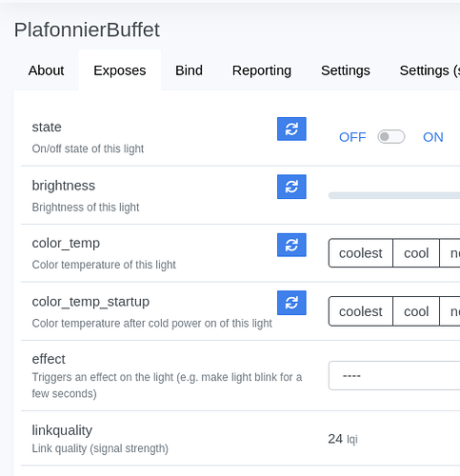
Task: Open the About tab
Action: coord(47,70)
